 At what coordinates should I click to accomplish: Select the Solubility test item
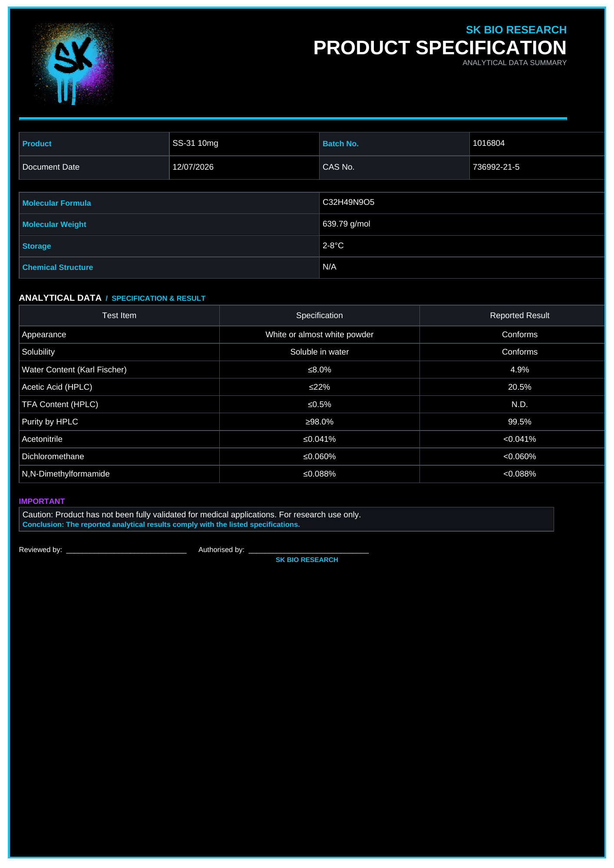click(38, 352)
